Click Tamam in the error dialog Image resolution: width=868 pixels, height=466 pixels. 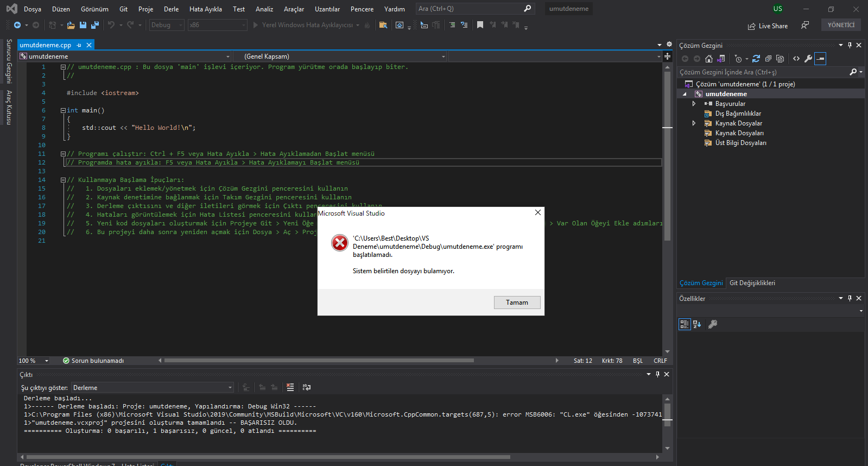click(x=517, y=303)
